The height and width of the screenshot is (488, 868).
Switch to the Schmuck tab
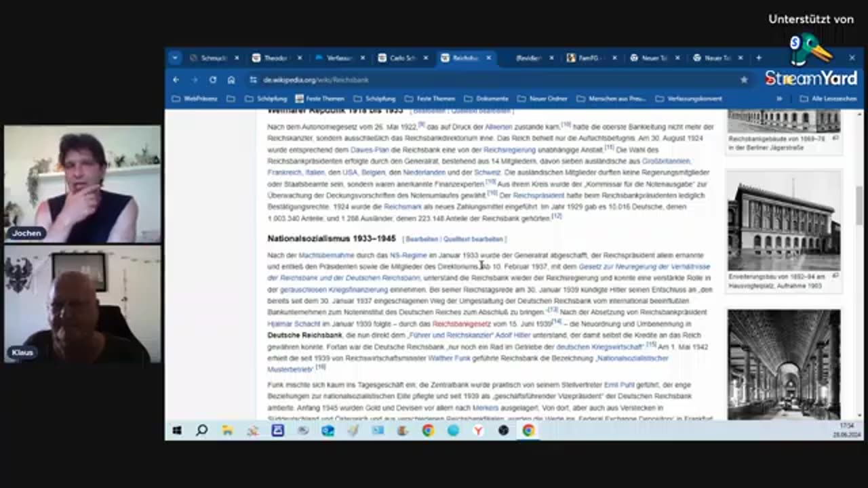[x=214, y=58]
